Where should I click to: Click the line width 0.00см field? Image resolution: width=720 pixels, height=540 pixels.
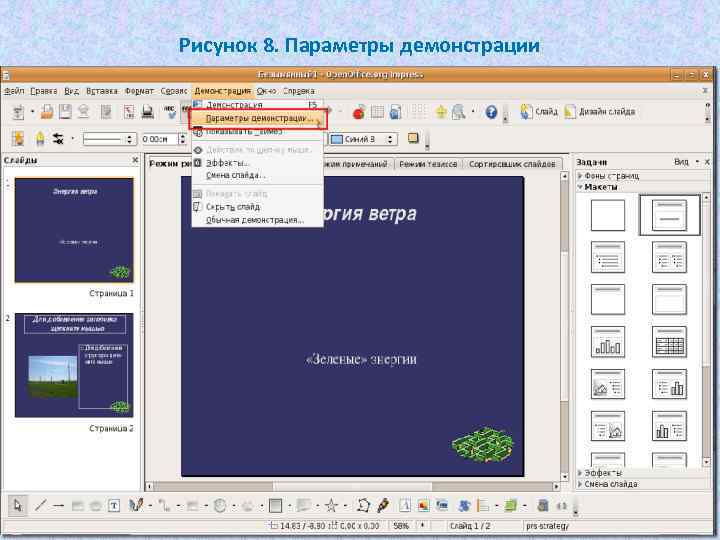[x=159, y=139]
